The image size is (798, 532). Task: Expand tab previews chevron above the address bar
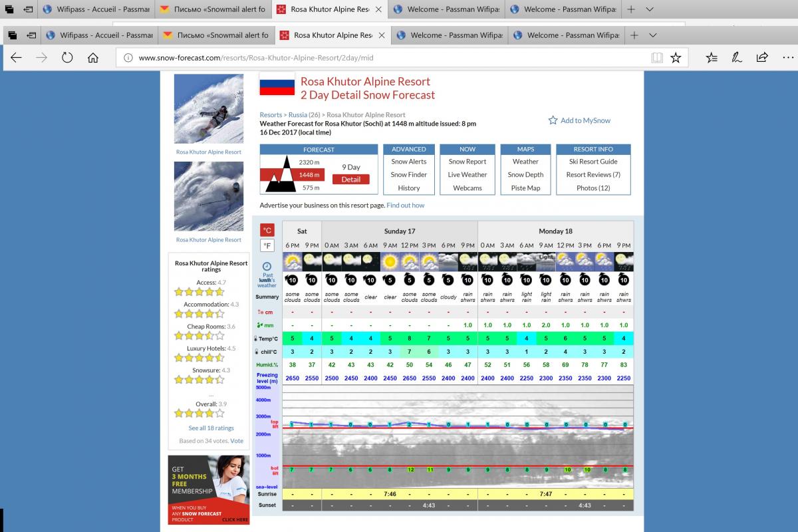[653, 35]
